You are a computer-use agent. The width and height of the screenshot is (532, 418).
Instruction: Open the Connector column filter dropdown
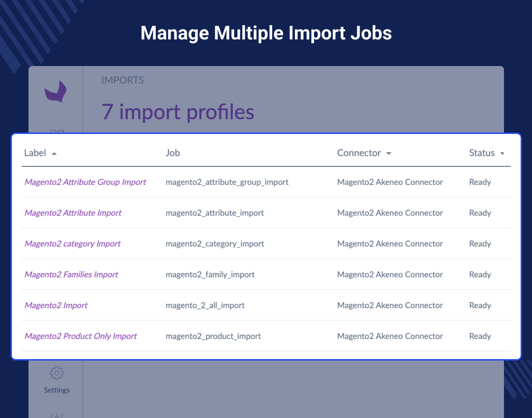pyautogui.click(x=389, y=153)
